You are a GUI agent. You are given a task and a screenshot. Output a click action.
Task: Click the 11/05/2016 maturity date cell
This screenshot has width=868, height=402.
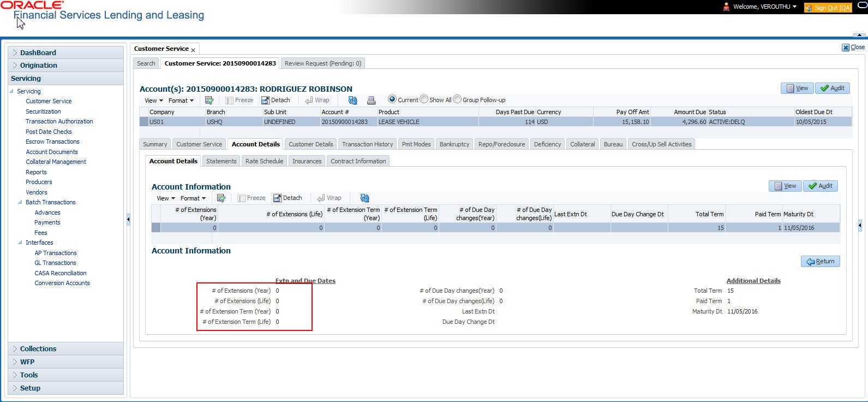(811, 228)
